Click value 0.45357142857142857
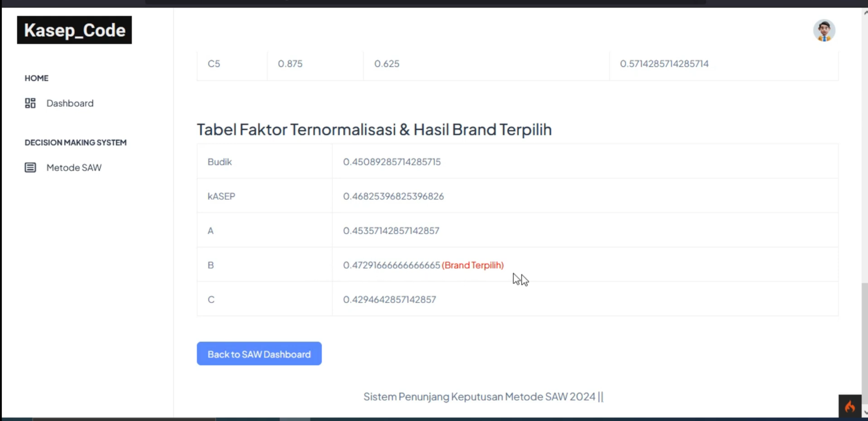The image size is (868, 421). [x=391, y=231]
